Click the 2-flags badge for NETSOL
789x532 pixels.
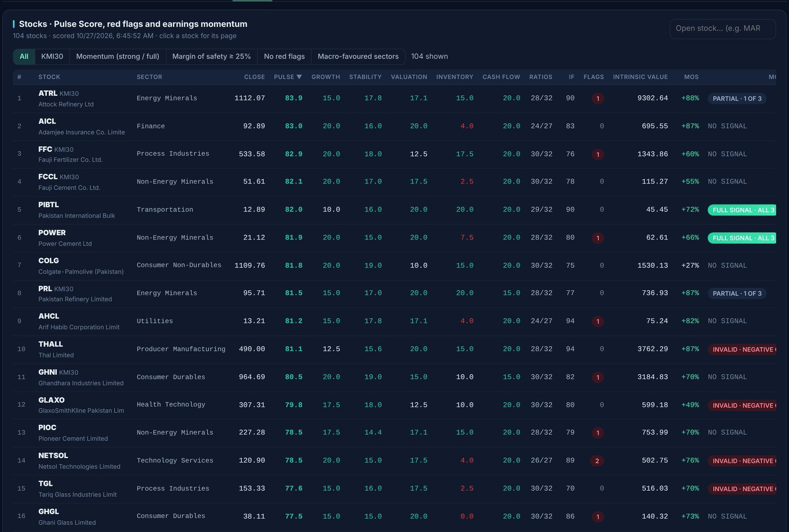(x=597, y=461)
